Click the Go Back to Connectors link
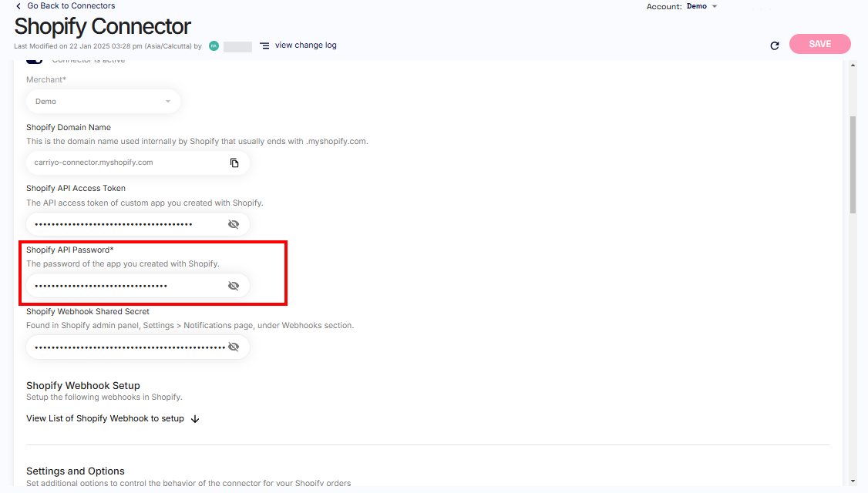Screen dimensions: 868x493 pyautogui.click(x=71, y=5)
